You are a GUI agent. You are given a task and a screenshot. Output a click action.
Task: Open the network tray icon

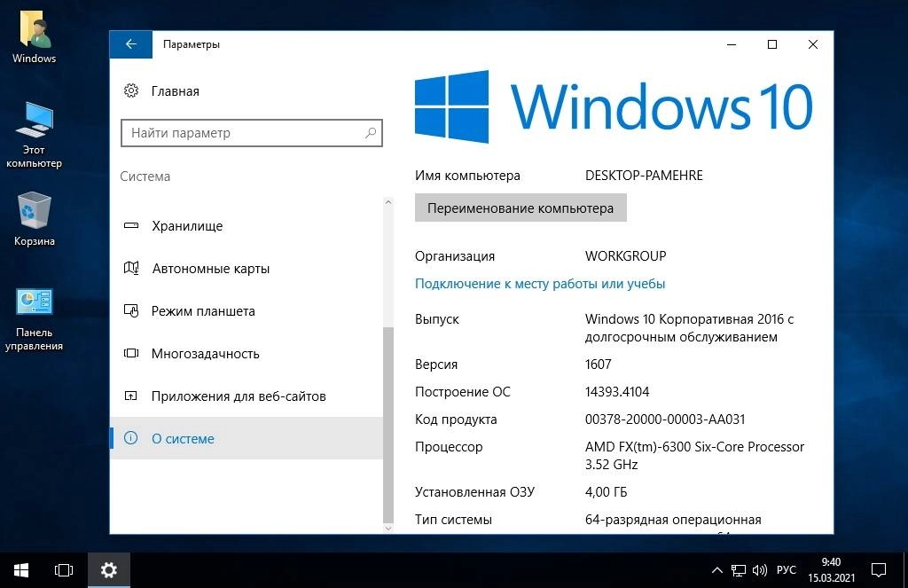point(739,570)
